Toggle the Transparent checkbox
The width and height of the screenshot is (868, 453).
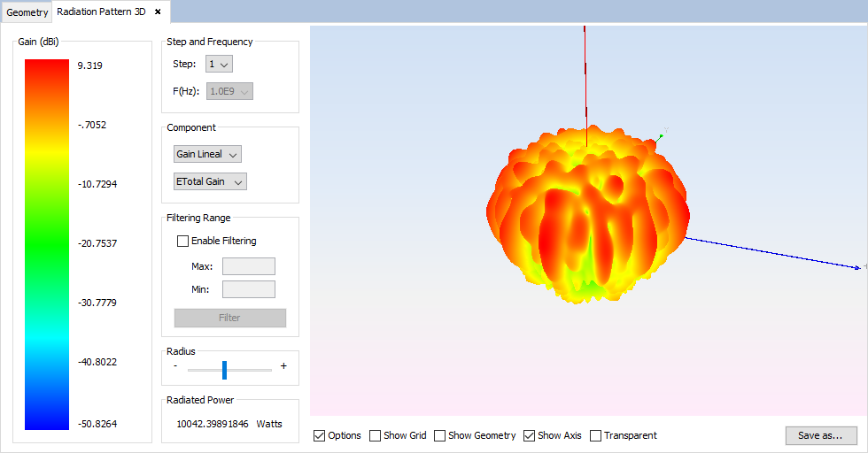(x=596, y=435)
